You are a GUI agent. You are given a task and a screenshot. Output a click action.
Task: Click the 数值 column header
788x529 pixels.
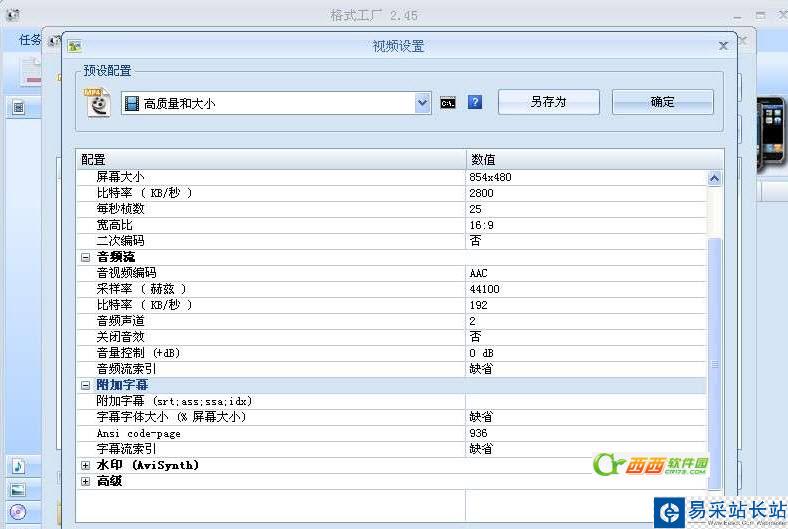[x=595, y=160]
